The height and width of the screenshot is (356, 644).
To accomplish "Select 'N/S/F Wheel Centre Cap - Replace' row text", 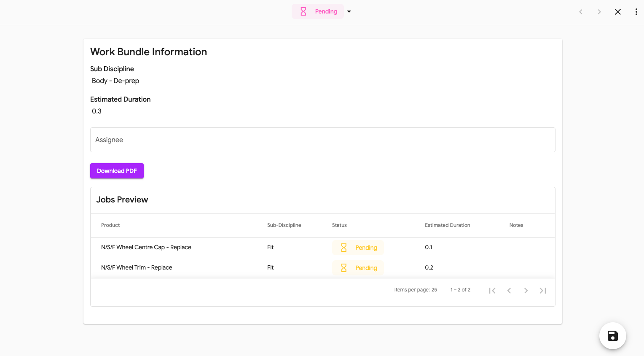I will tap(146, 247).
